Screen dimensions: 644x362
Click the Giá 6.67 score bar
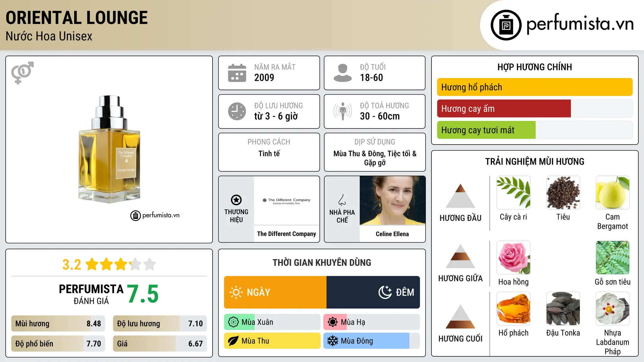[160, 344]
